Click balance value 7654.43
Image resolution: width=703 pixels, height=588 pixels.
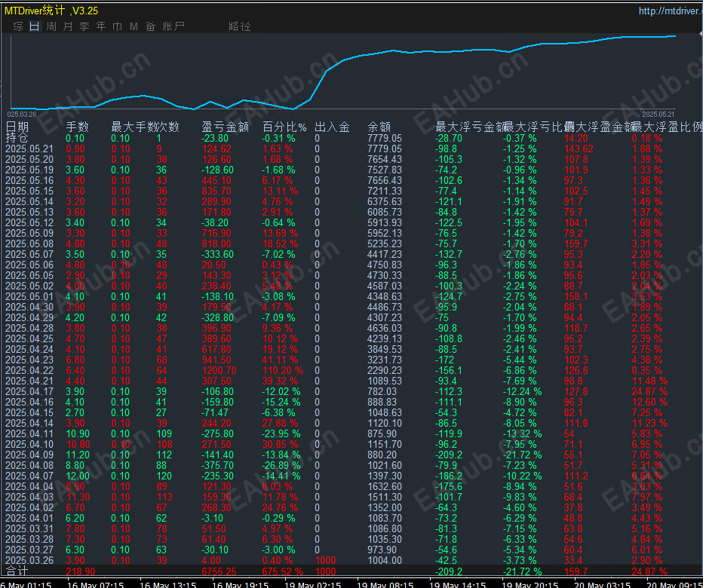[385, 160]
